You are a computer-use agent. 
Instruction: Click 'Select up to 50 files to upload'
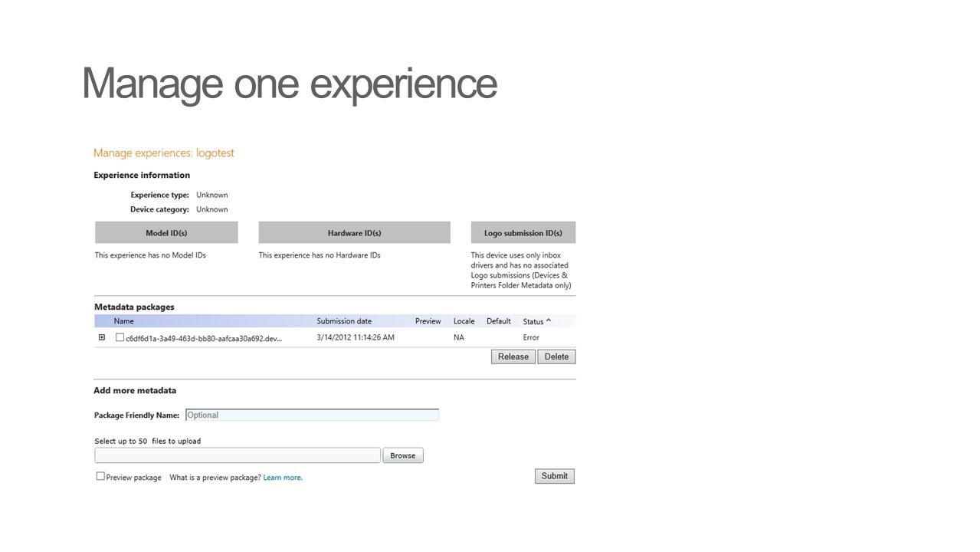[x=148, y=441]
